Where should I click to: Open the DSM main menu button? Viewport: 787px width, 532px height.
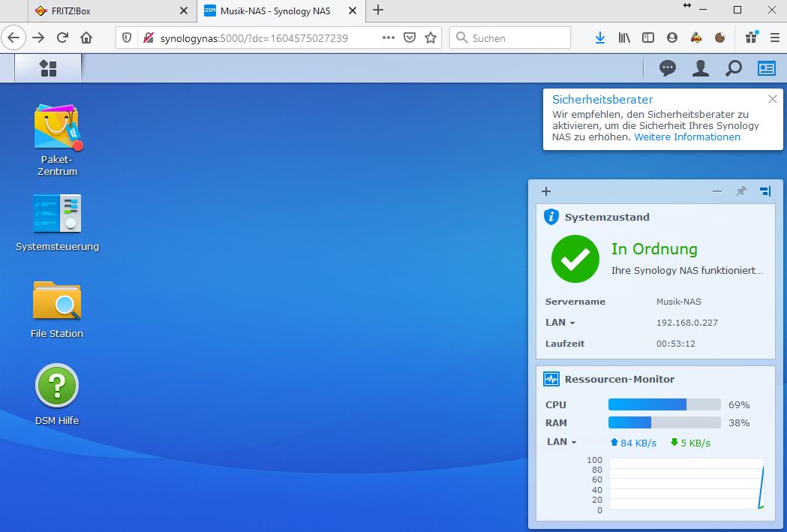pos(48,68)
